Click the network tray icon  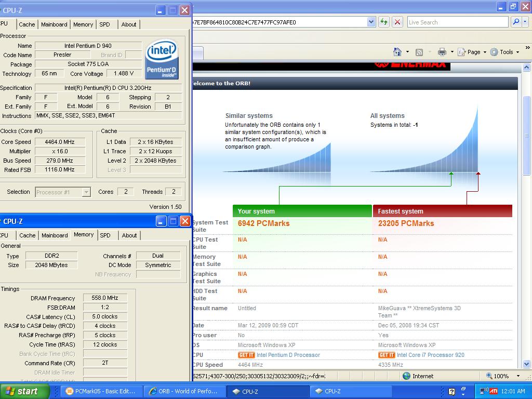[x=484, y=391]
